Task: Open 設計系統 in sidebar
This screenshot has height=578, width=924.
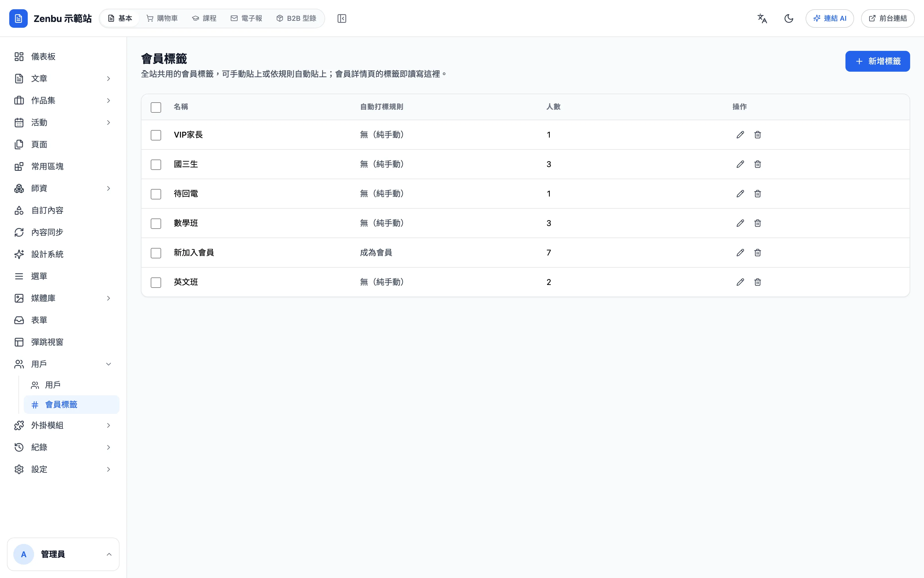Action: (64, 254)
